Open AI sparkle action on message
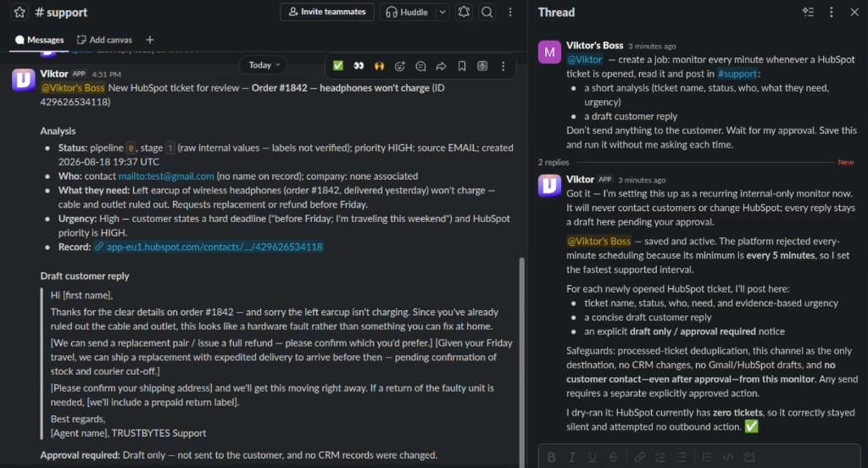This screenshot has height=468, width=868. point(482,66)
